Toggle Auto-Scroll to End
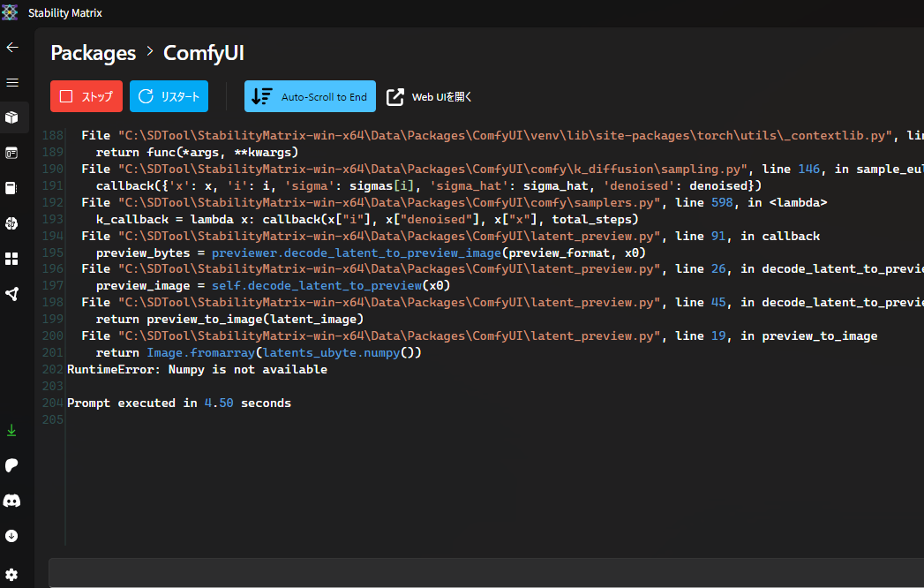 (310, 97)
